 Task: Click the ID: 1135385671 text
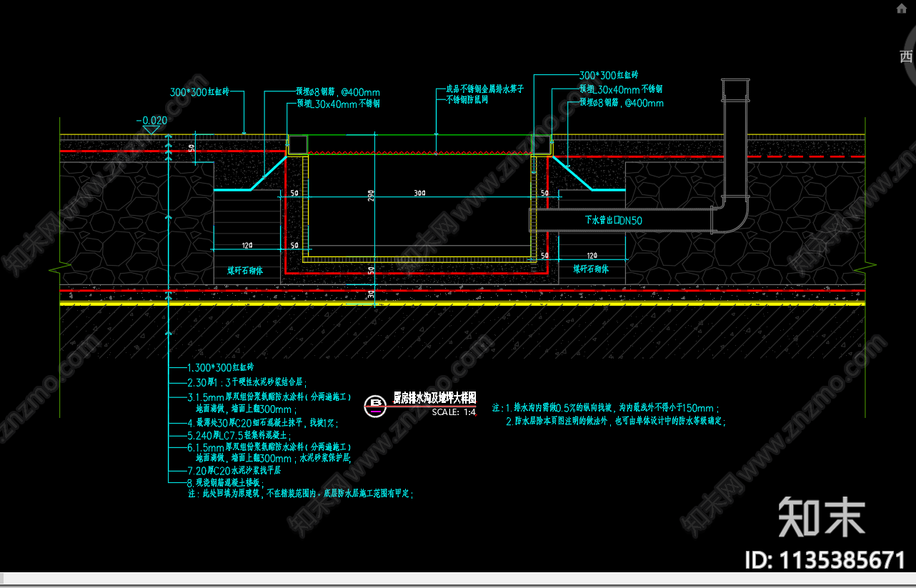point(825,559)
